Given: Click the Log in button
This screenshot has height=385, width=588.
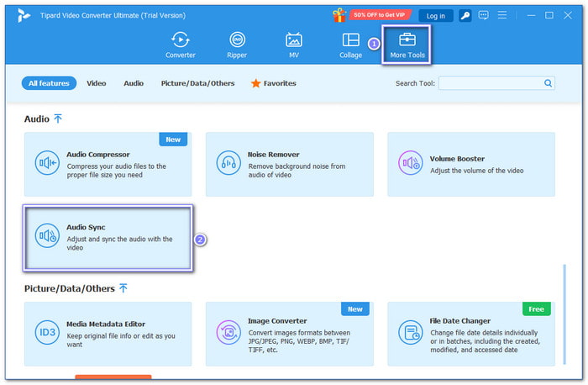Looking at the screenshot, I should tap(435, 16).
